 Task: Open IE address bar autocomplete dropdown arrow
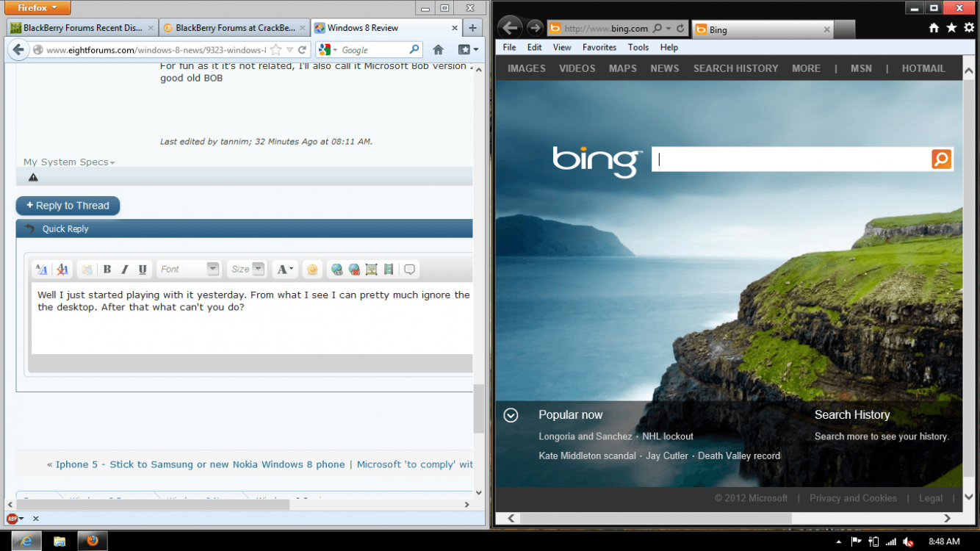tap(667, 29)
